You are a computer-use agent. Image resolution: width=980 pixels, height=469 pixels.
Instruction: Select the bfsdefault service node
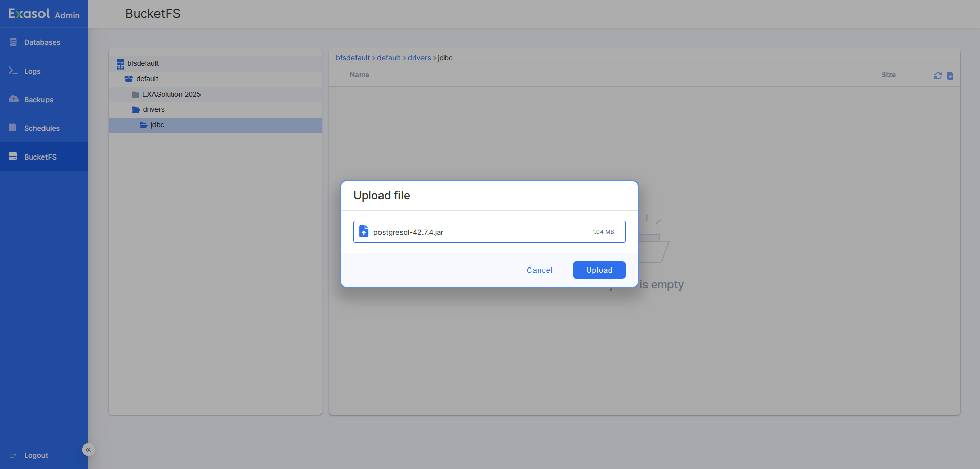click(x=143, y=63)
